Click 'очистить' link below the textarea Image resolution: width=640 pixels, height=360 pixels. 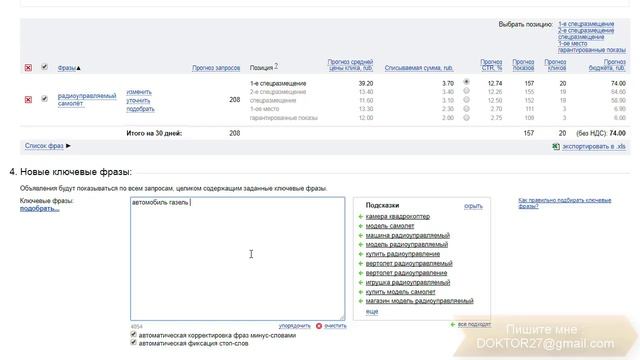point(335,326)
